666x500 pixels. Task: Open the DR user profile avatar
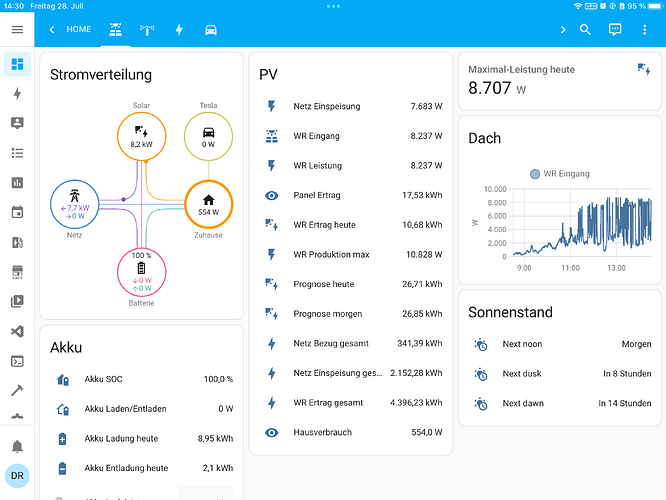(x=17, y=476)
